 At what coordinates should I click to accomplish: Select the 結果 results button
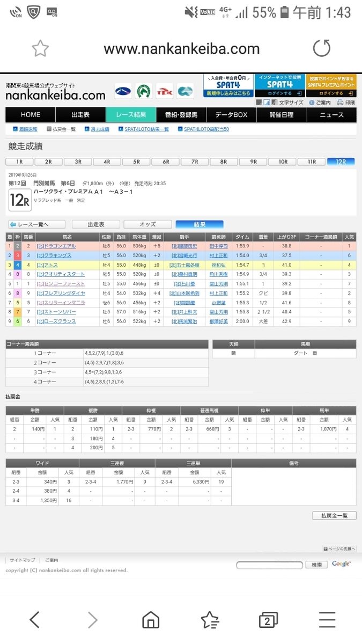[x=200, y=224]
